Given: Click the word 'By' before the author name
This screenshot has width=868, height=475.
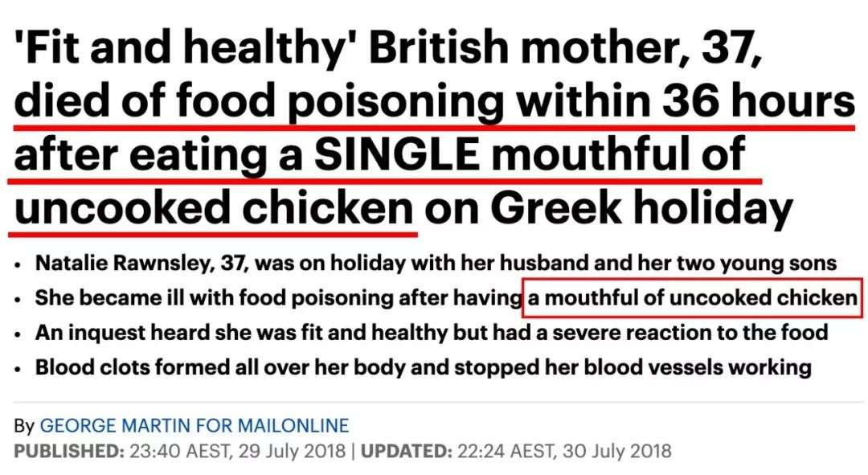Looking at the screenshot, I should click(25, 425).
